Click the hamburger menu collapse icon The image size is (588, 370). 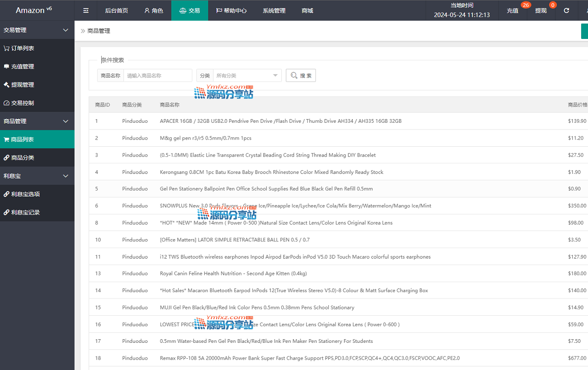pyautogui.click(x=86, y=10)
